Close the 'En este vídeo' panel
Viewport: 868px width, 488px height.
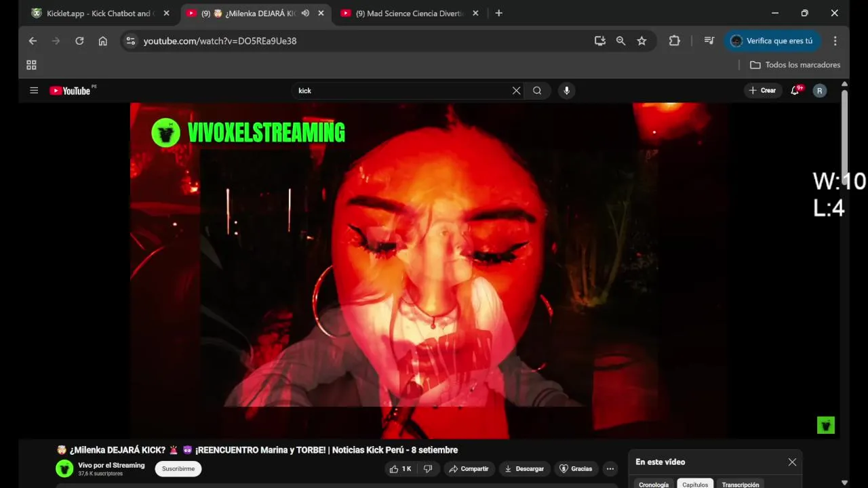coord(792,462)
